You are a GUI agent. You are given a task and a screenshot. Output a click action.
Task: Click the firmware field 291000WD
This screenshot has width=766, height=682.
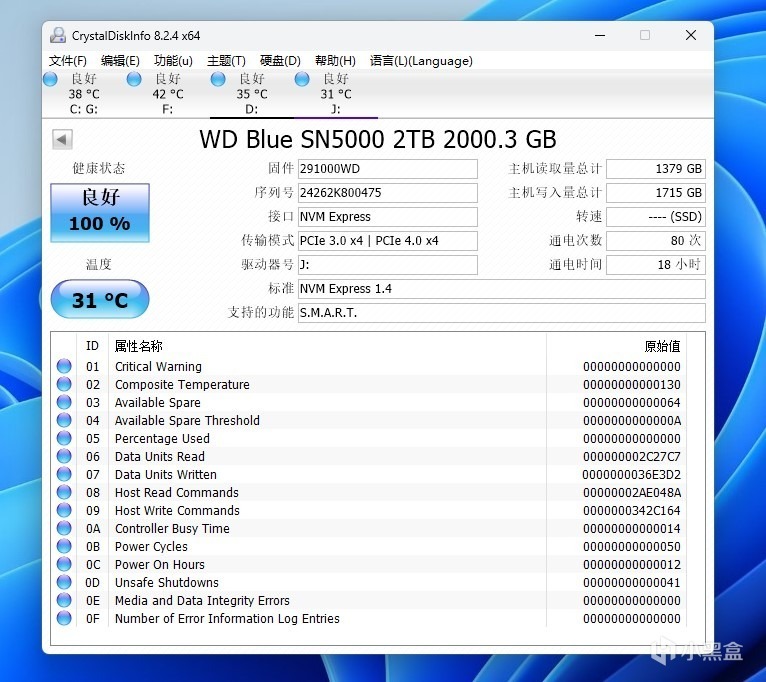(387, 169)
